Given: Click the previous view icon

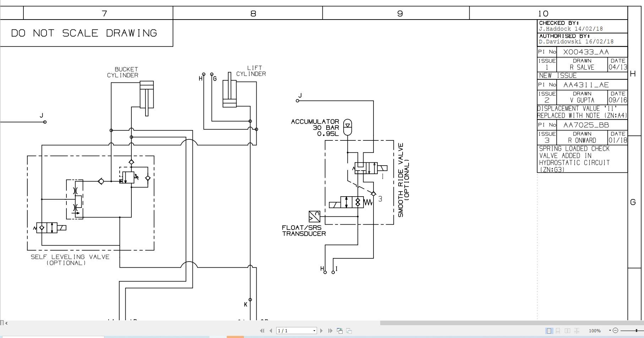Looking at the screenshot, I should point(340,331).
